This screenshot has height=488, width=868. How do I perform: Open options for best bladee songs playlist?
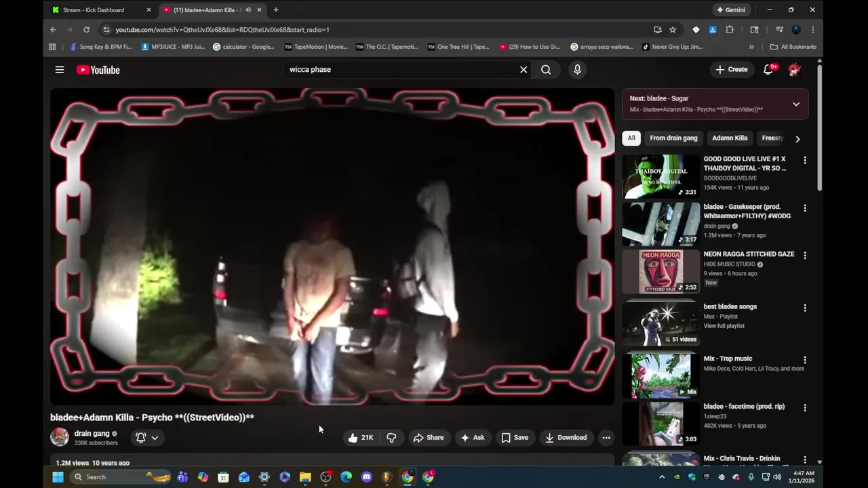pyautogui.click(x=805, y=308)
